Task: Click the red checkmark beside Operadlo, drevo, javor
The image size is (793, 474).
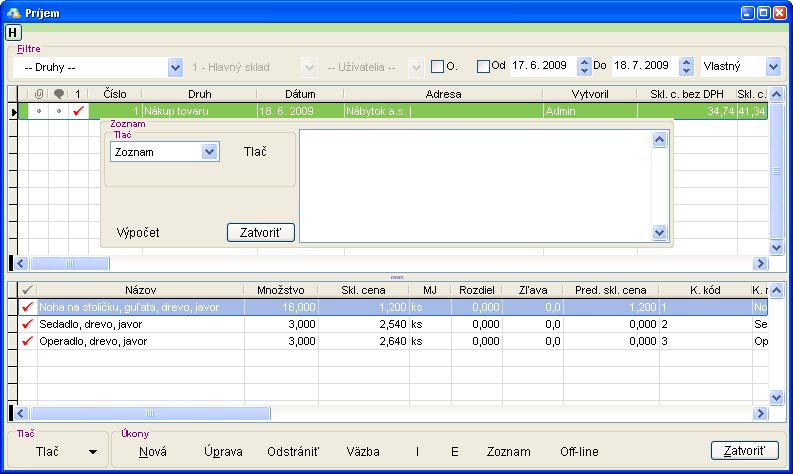Action: point(28,341)
